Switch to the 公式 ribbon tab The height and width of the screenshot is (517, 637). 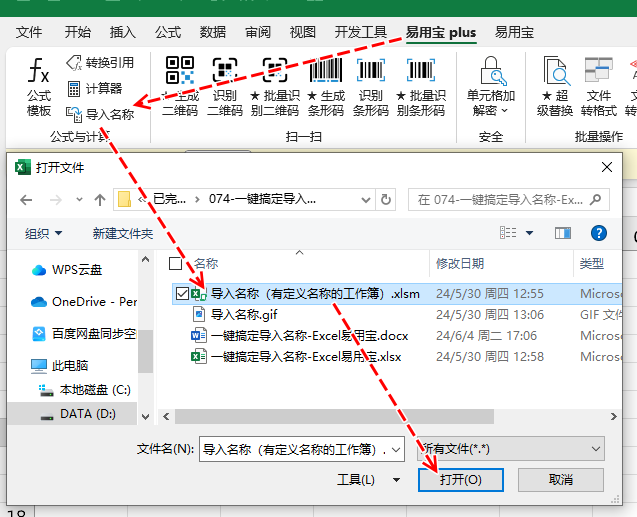[x=168, y=32]
